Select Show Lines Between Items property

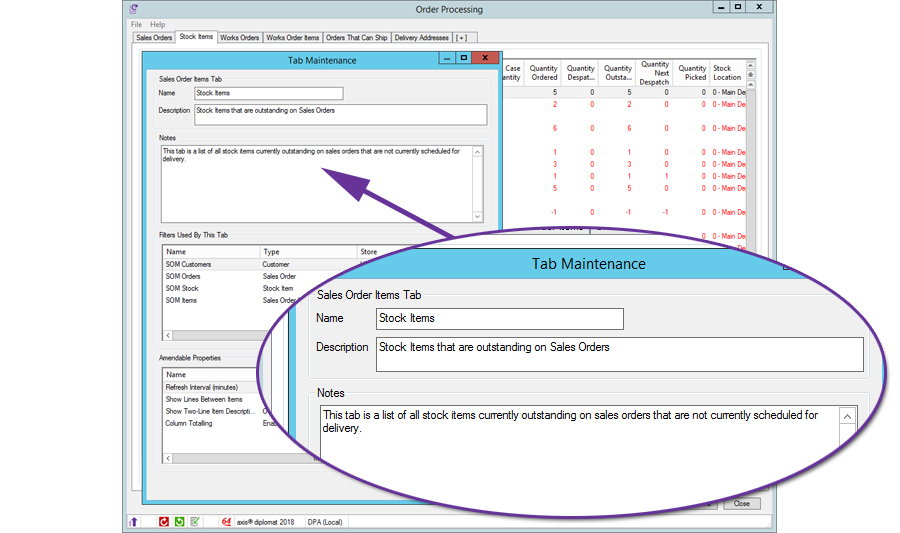click(210, 399)
